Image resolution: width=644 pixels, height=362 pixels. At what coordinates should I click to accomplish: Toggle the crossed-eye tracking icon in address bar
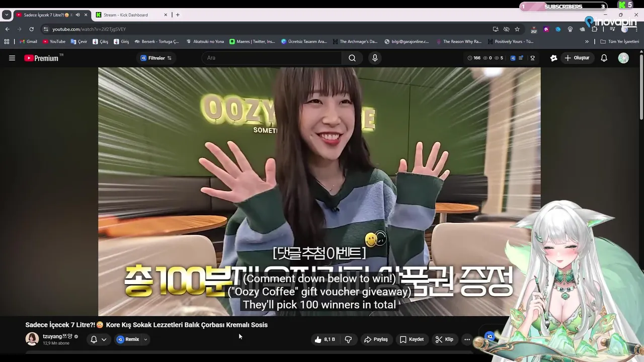click(x=506, y=29)
